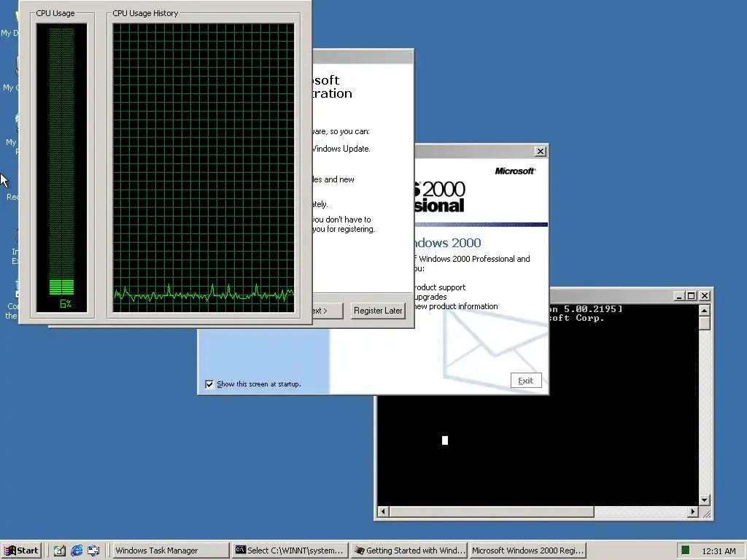747x560 pixels.
Task: Click command prompt vertical scrollbar down arrow
Action: pos(705,500)
